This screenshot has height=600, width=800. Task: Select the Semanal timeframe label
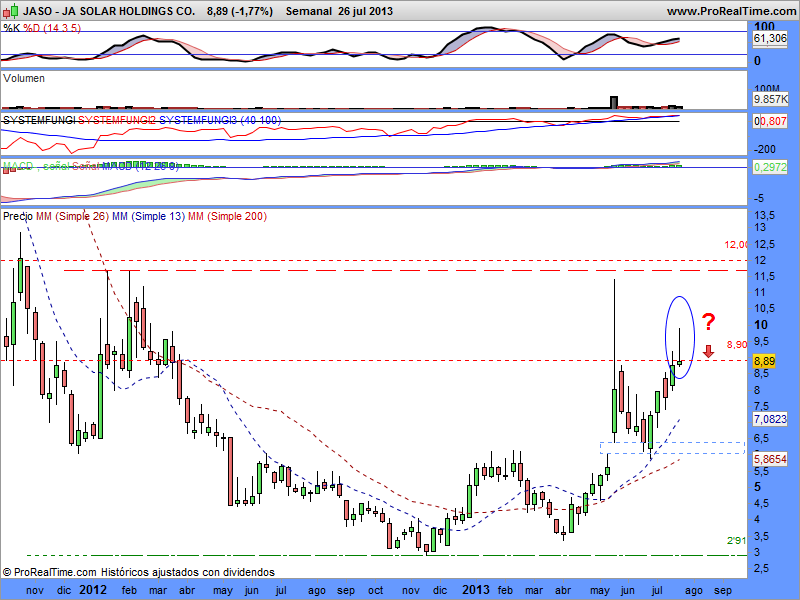pyautogui.click(x=309, y=11)
